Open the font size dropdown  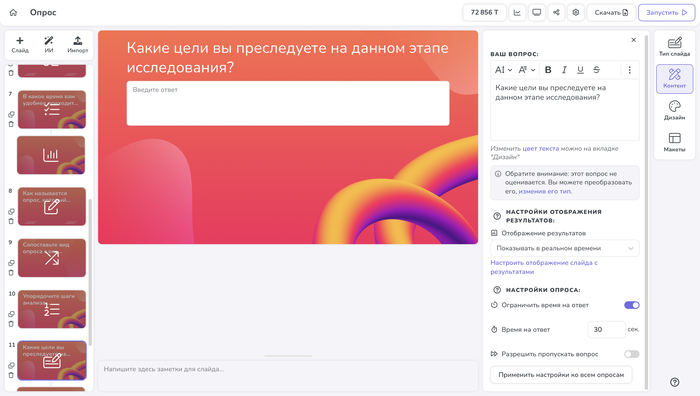coord(504,70)
